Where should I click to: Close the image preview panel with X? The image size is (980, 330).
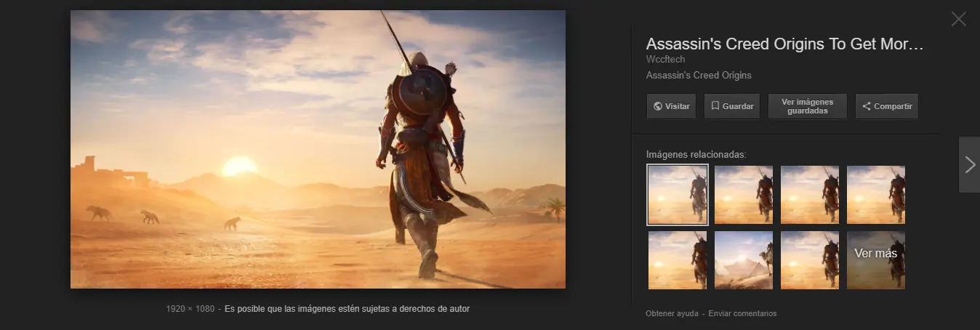[958, 20]
